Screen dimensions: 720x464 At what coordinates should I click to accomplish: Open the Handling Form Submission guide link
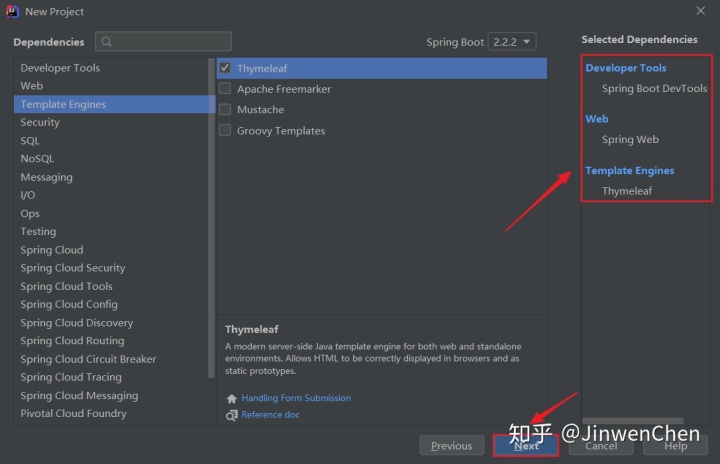pos(296,398)
